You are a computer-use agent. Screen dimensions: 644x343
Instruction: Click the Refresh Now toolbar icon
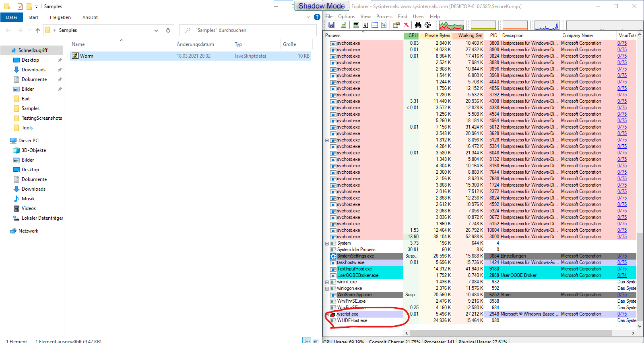343,25
